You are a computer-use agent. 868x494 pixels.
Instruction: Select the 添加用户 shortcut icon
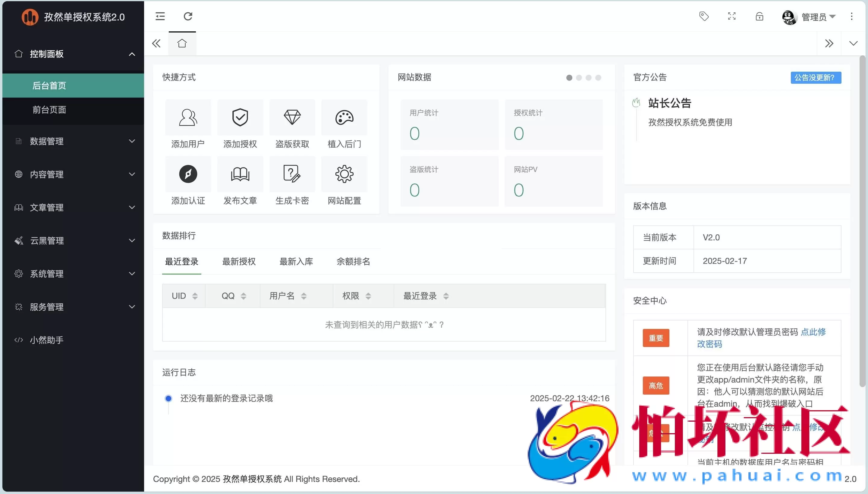pos(188,117)
